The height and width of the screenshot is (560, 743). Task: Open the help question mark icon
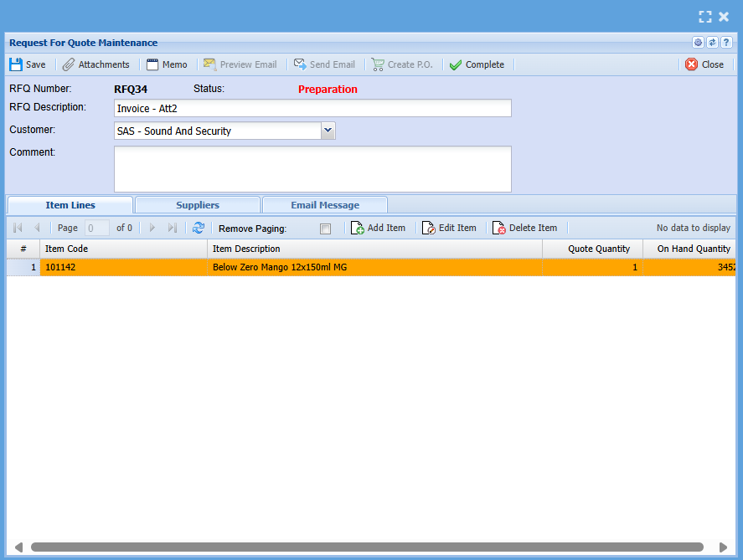click(x=726, y=43)
